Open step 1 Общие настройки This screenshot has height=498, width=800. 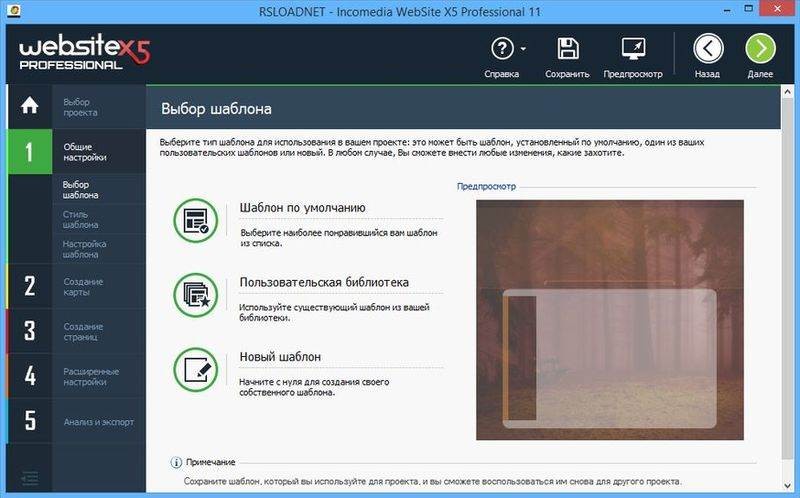[85, 152]
